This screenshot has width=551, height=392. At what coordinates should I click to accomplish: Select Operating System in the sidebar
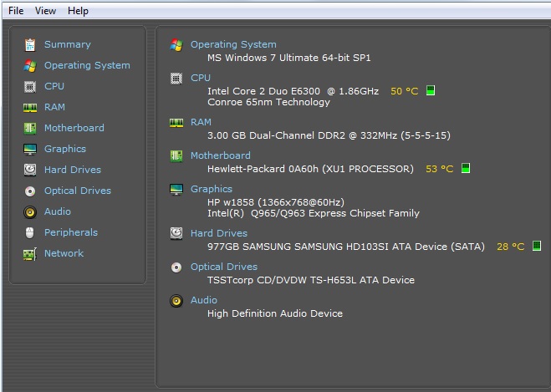tap(87, 65)
